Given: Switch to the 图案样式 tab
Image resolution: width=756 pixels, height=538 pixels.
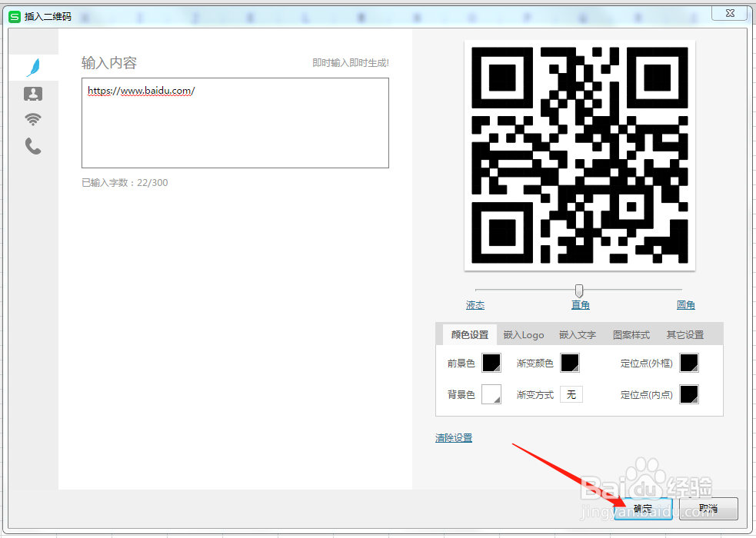Looking at the screenshot, I should (631, 335).
